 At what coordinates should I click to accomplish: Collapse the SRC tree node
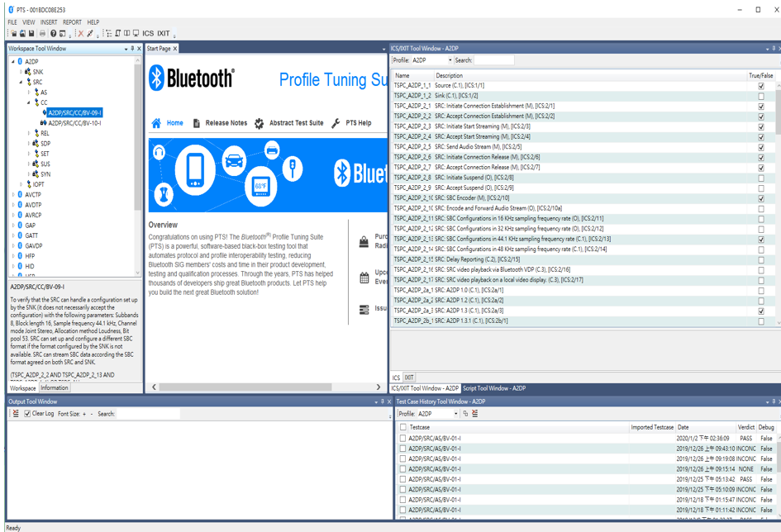click(21, 82)
